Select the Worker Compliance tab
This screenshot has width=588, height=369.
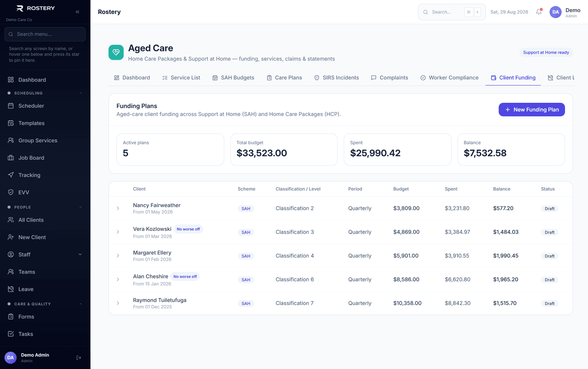(x=449, y=78)
